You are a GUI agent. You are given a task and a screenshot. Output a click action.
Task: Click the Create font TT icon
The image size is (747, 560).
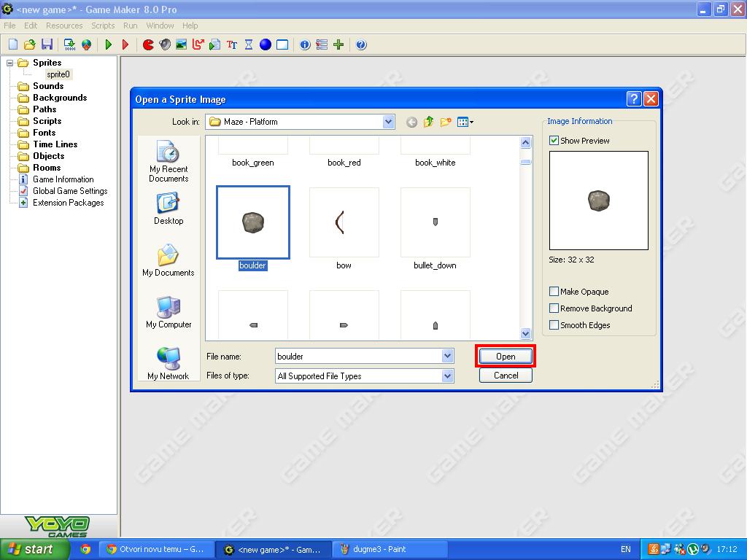(232, 44)
